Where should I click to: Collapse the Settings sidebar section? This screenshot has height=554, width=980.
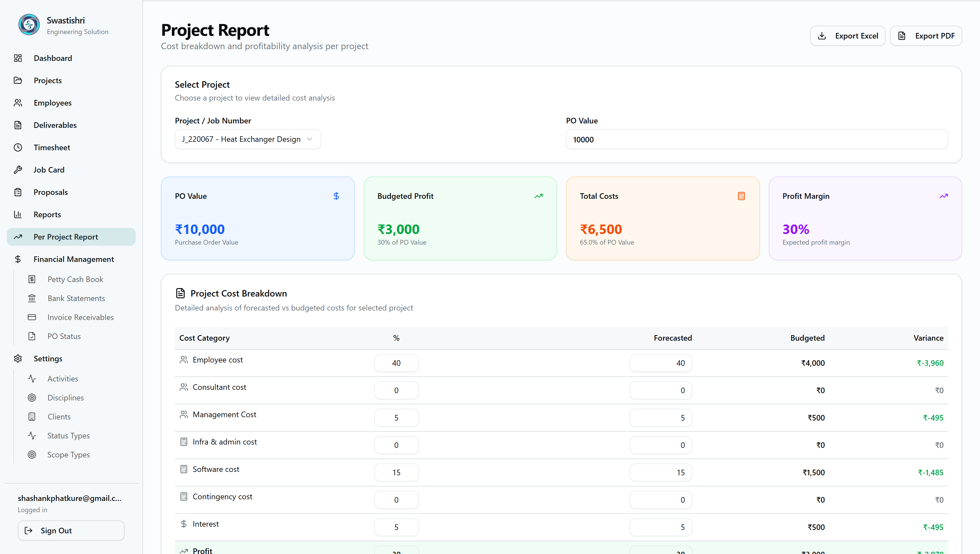tap(48, 359)
